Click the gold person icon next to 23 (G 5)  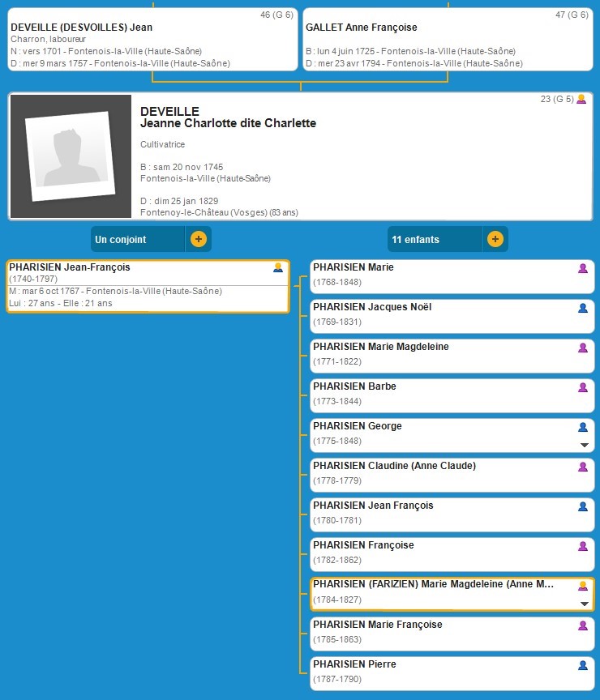pos(581,99)
